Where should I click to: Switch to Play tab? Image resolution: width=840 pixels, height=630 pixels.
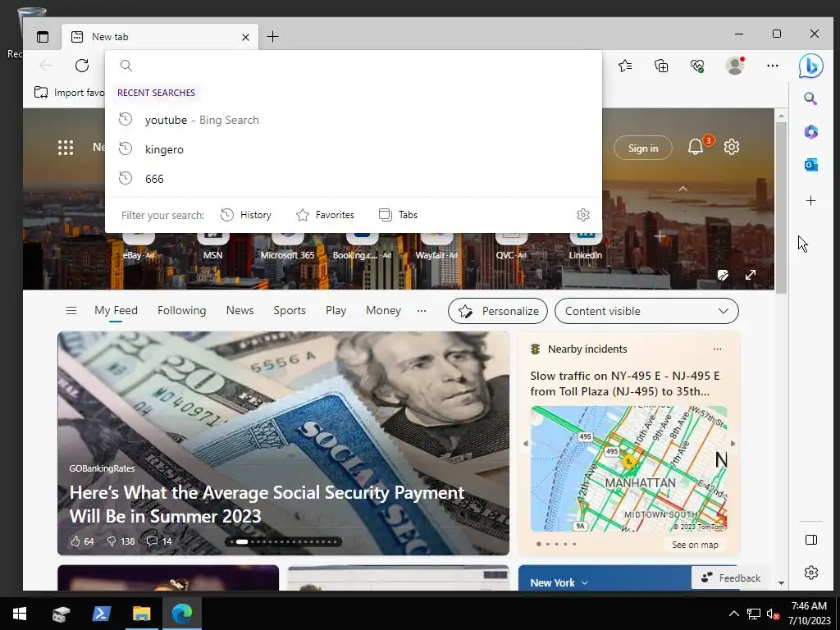pos(336,311)
